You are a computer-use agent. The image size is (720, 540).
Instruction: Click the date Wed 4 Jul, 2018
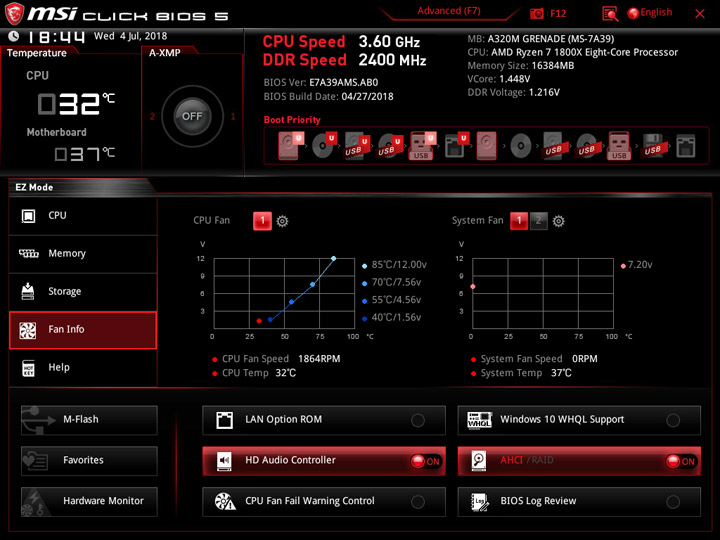tap(130, 36)
